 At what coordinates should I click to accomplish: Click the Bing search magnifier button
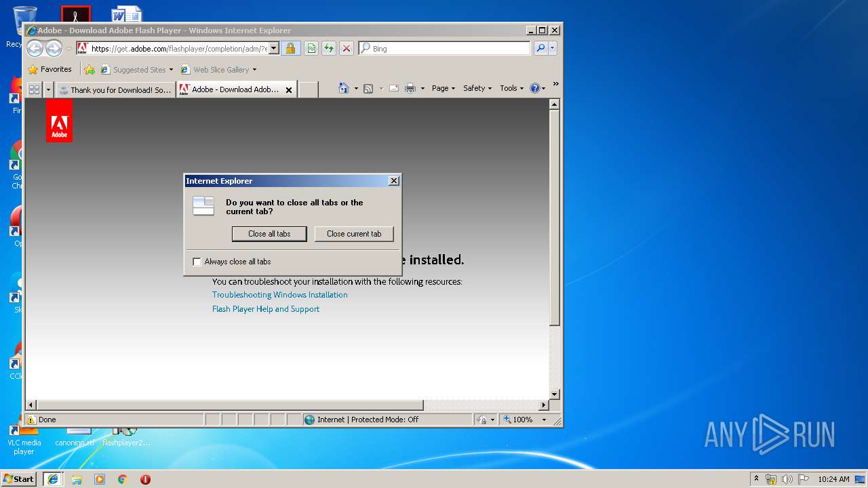tap(540, 48)
